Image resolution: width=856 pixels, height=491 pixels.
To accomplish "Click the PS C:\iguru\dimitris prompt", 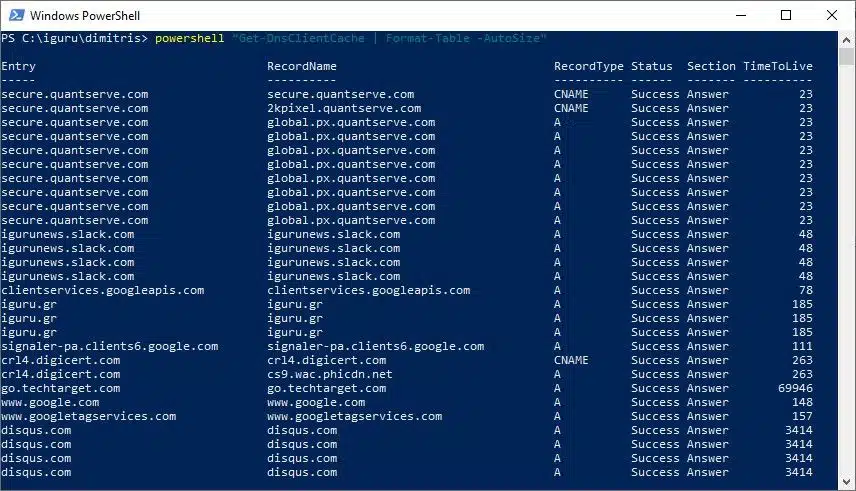I will pyautogui.click(x=74, y=38).
